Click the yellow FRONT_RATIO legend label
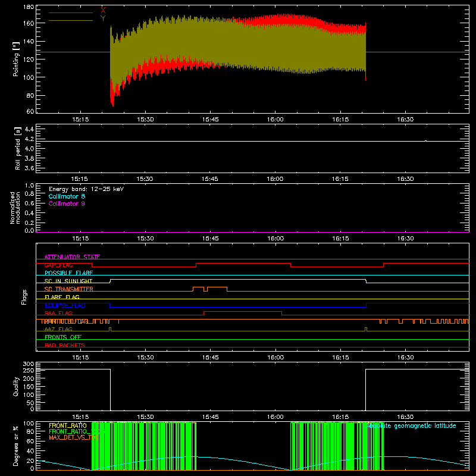 point(68,425)
